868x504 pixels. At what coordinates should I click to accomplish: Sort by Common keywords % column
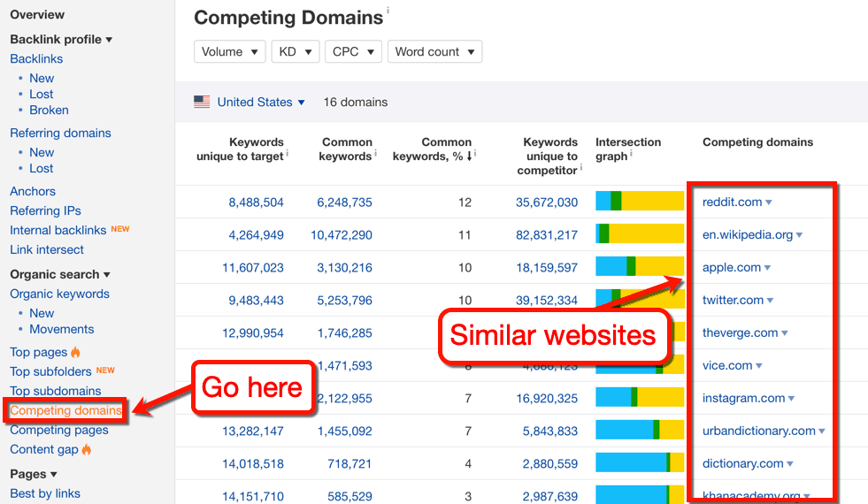(x=432, y=149)
